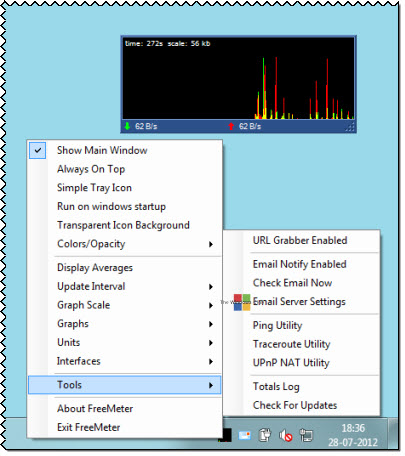Click the graph window resize grip
Screen dimensions: 405x456
(350, 127)
